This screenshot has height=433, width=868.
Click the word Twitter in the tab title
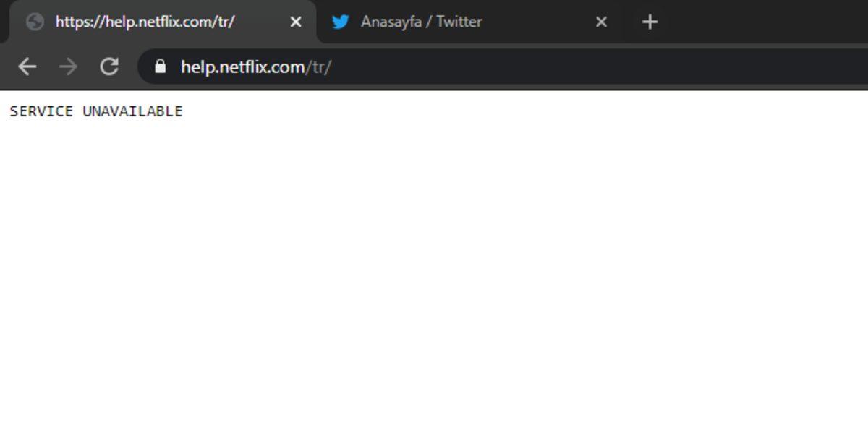(x=459, y=22)
